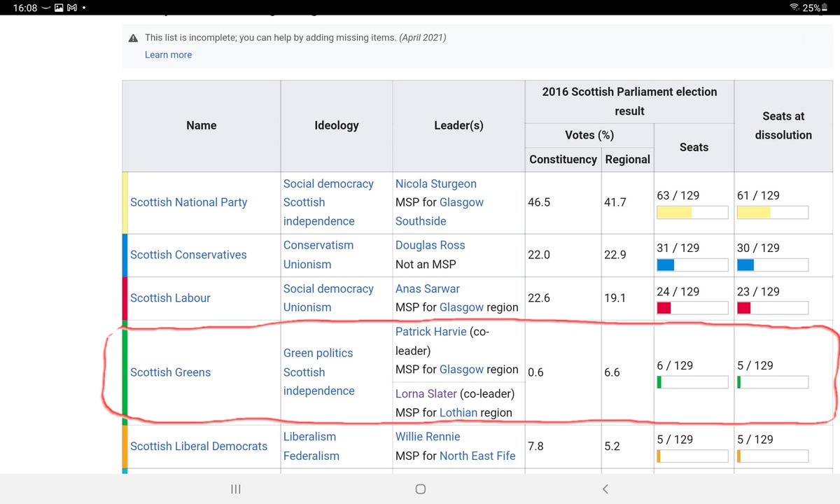The image size is (840, 504).
Task: Open Glasgow region link under Patrick Harvie
Action: pyautogui.click(x=462, y=370)
